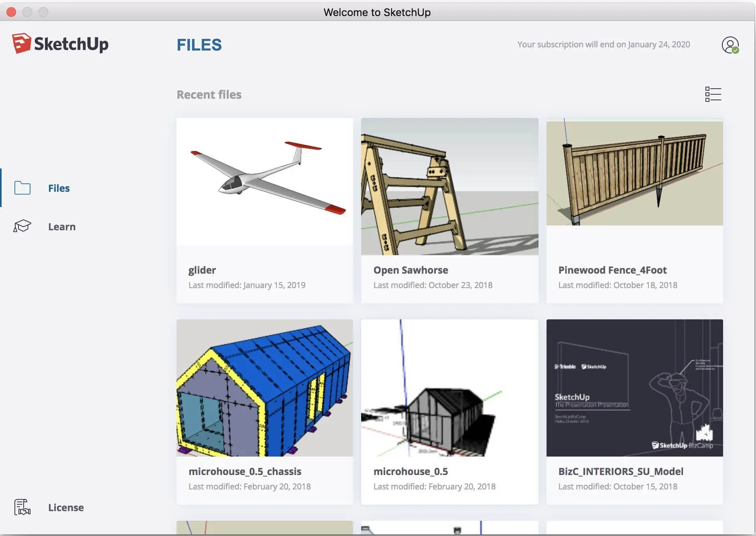
Task: Click the SketchUp logo icon
Action: pos(22,43)
